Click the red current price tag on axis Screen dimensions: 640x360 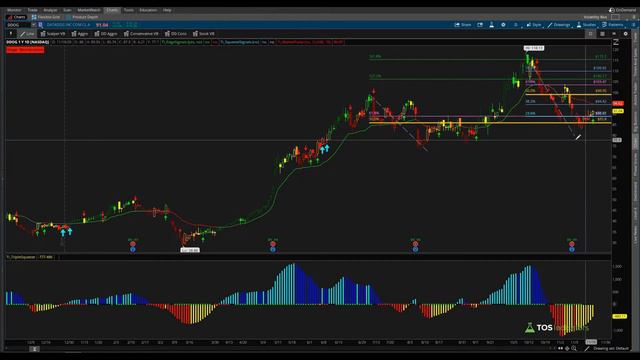click(618, 104)
